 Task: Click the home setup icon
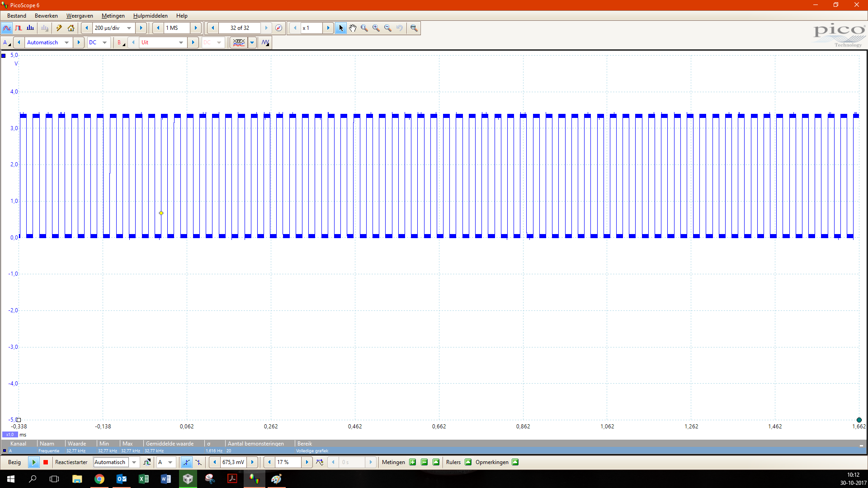[x=71, y=28]
